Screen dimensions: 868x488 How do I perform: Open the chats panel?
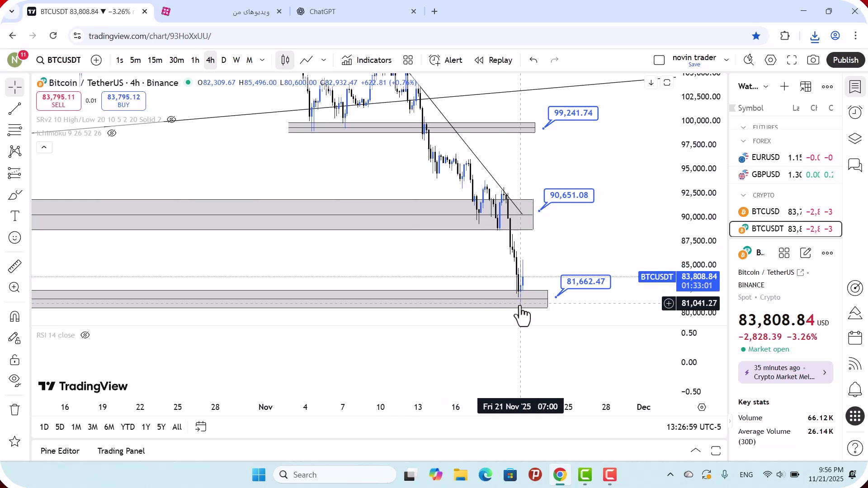(x=855, y=165)
